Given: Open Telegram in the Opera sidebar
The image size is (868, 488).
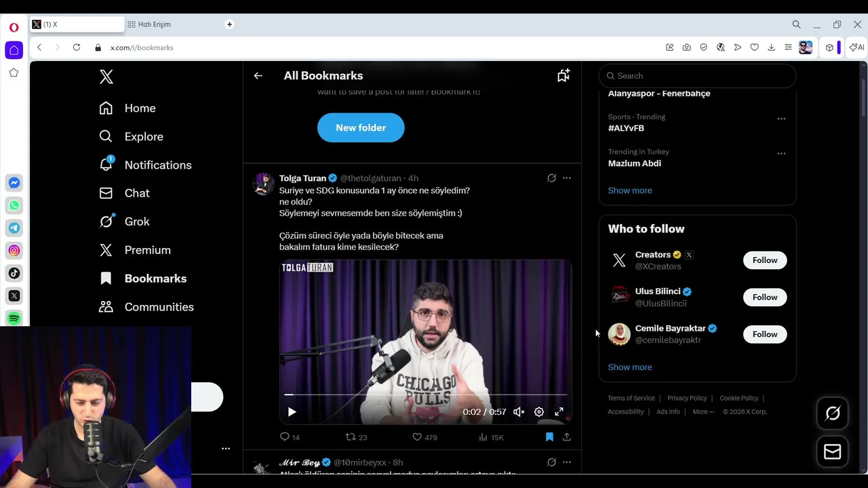Looking at the screenshot, I should [x=14, y=228].
